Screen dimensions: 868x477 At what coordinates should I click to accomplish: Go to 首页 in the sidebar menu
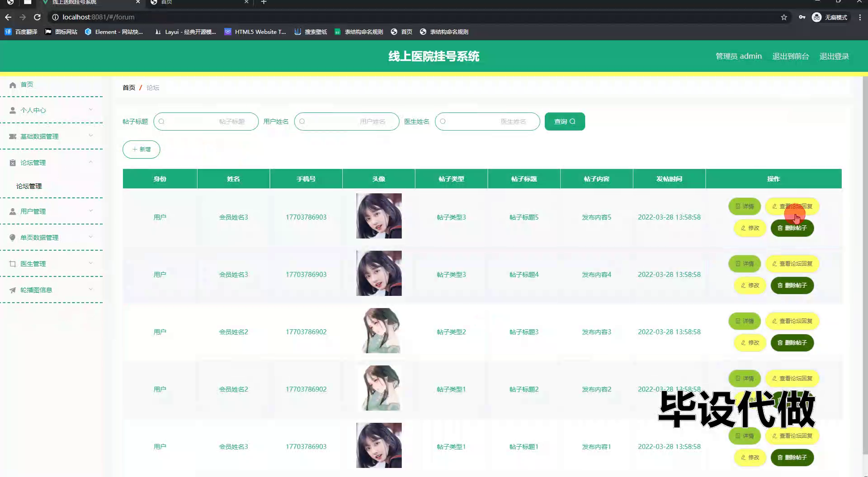[27, 84]
